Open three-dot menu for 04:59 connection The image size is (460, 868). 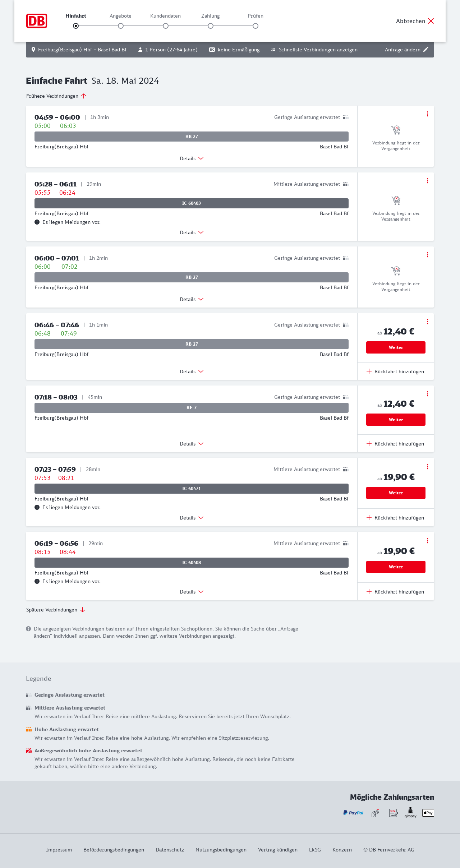pyautogui.click(x=427, y=114)
